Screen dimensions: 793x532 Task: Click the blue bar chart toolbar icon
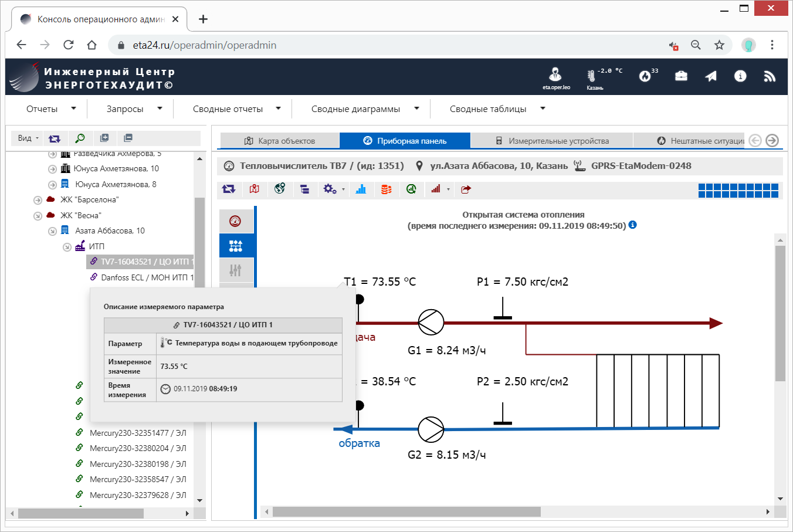pos(361,189)
